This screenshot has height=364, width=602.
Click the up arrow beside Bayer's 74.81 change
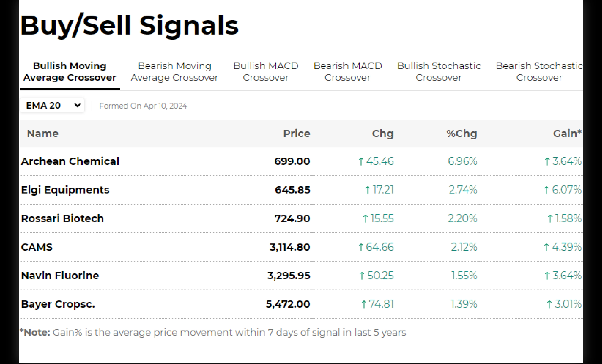(x=364, y=304)
